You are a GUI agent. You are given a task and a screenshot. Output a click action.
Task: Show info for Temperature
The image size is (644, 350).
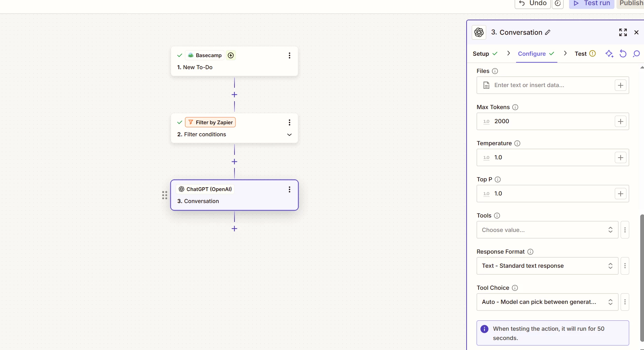(517, 143)
